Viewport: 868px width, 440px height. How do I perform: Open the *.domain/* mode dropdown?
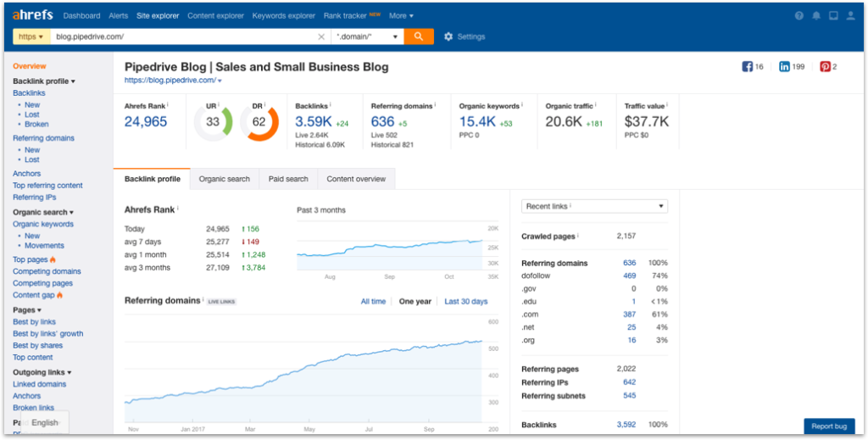[367, 36]
